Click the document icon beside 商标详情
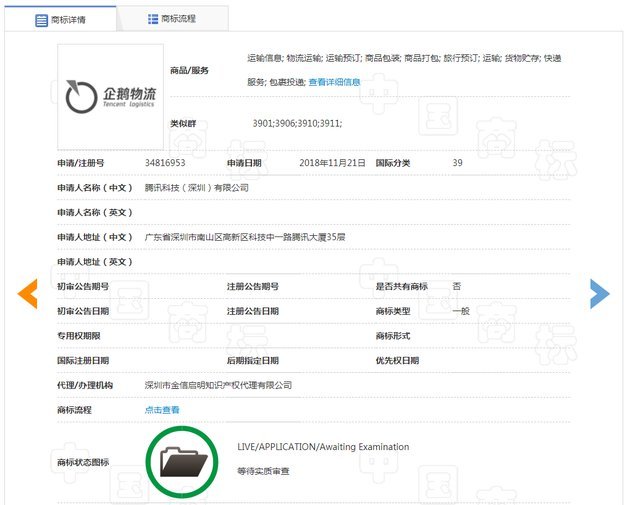 [x=41, y=20]
